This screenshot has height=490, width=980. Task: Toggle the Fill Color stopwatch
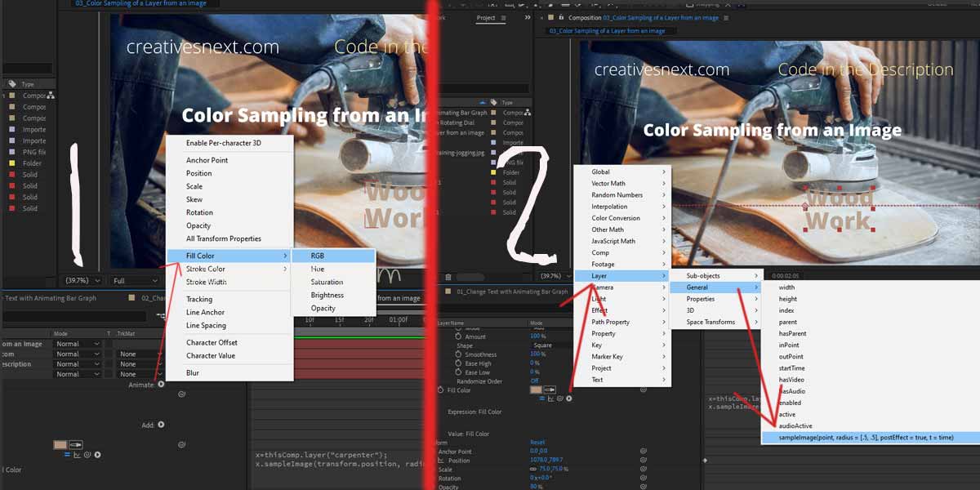coord(442,390)
